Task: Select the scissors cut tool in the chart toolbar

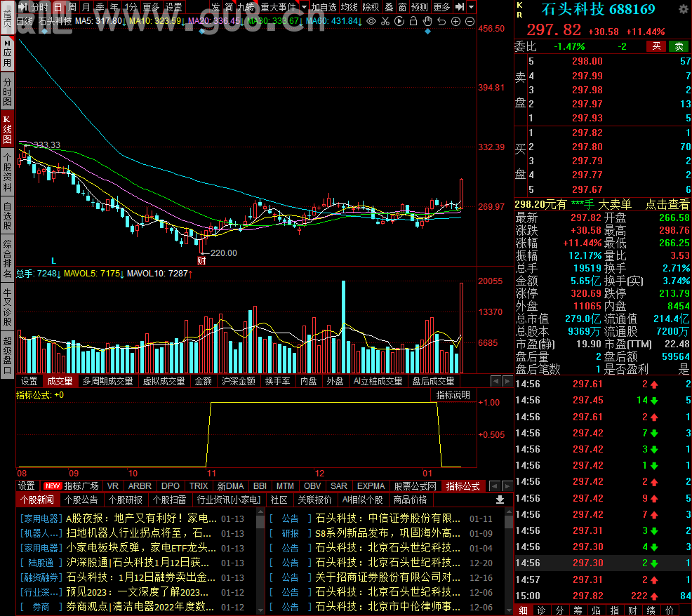Action: (x=385, y=21)
